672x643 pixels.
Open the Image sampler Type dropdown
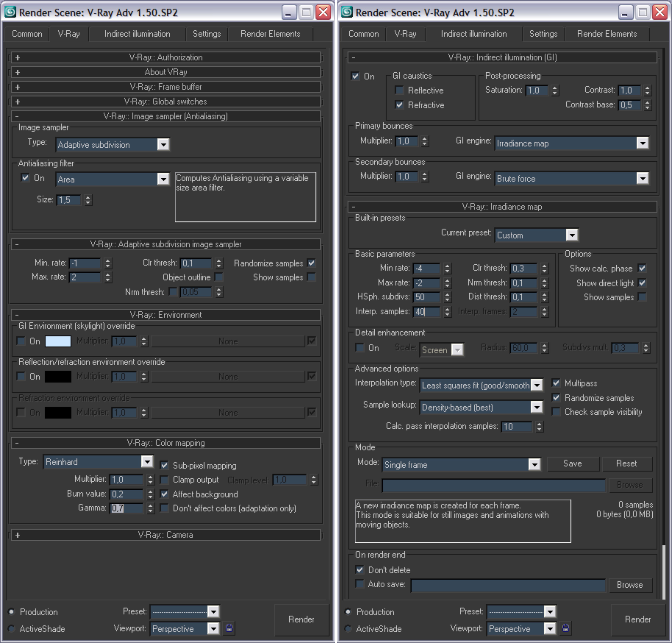pos(163,145)
